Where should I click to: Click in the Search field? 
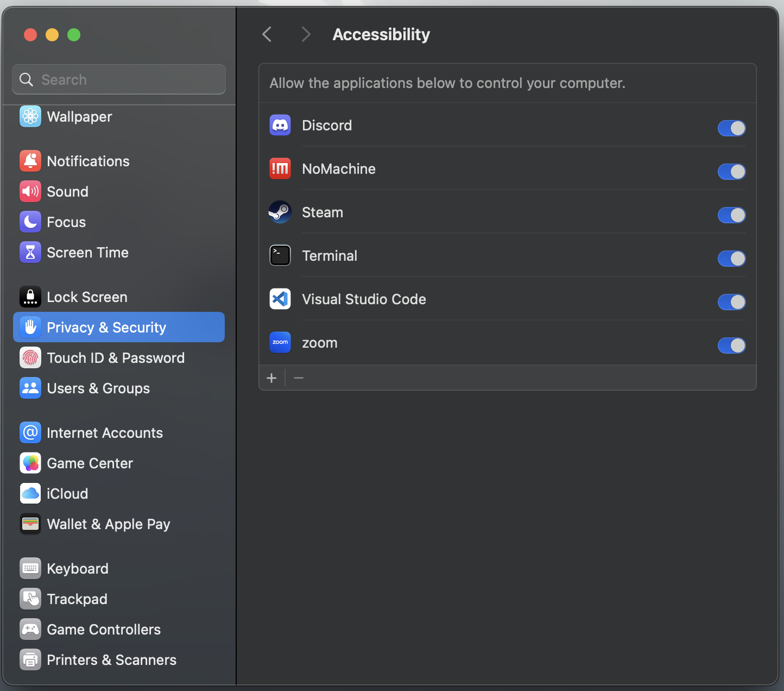click(119, 79)
